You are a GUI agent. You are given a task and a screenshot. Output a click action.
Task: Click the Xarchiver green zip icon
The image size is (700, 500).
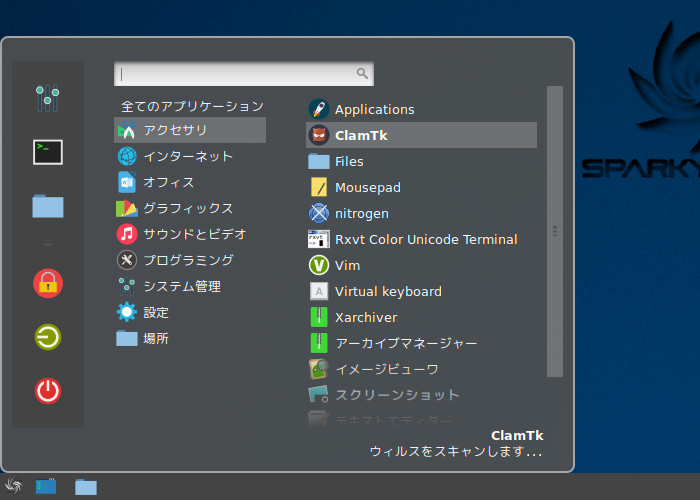point(319,317)
